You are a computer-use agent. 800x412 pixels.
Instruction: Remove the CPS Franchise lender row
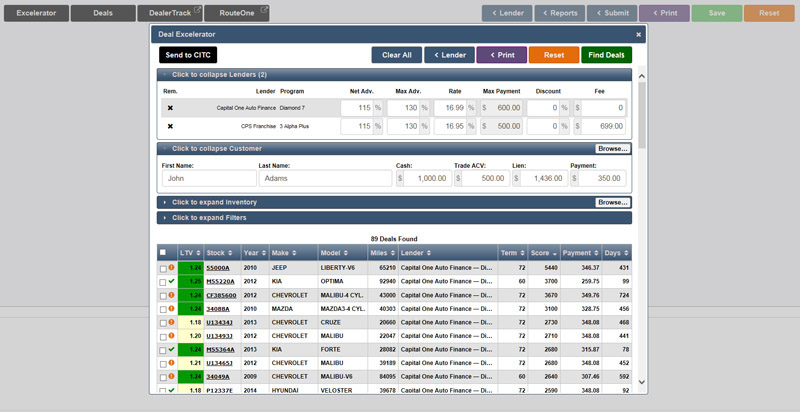(x=170, y=126)
